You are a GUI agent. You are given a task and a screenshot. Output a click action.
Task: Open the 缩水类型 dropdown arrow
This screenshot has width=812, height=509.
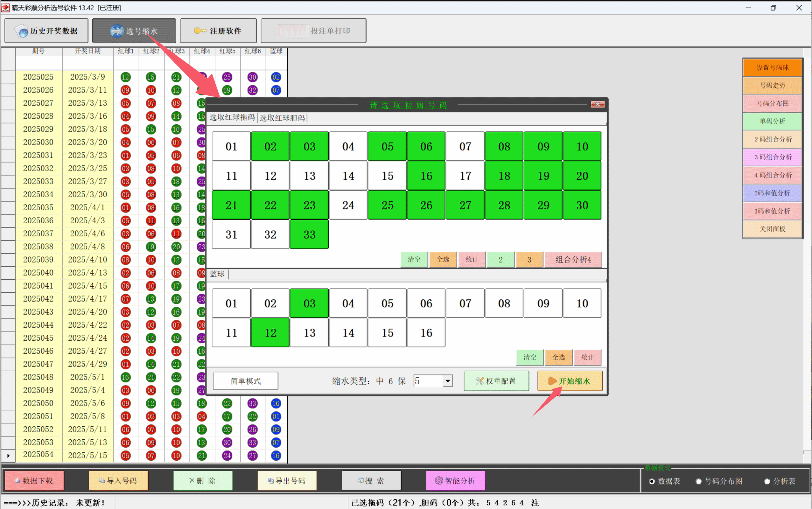(x=447, y=381)
